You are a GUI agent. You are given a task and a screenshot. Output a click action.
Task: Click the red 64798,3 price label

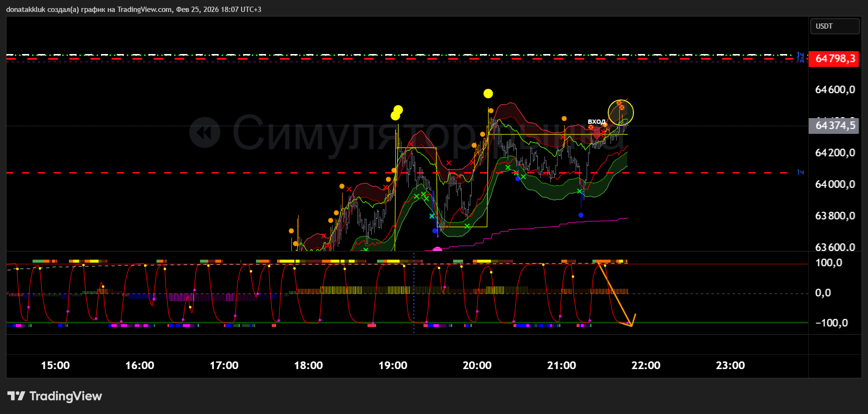point(834,59)
